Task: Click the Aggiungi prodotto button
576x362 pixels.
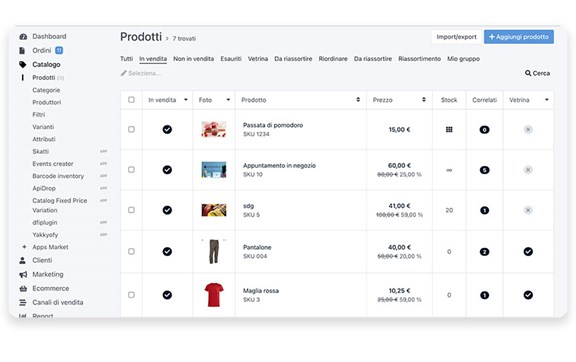Action: [519, 37]
